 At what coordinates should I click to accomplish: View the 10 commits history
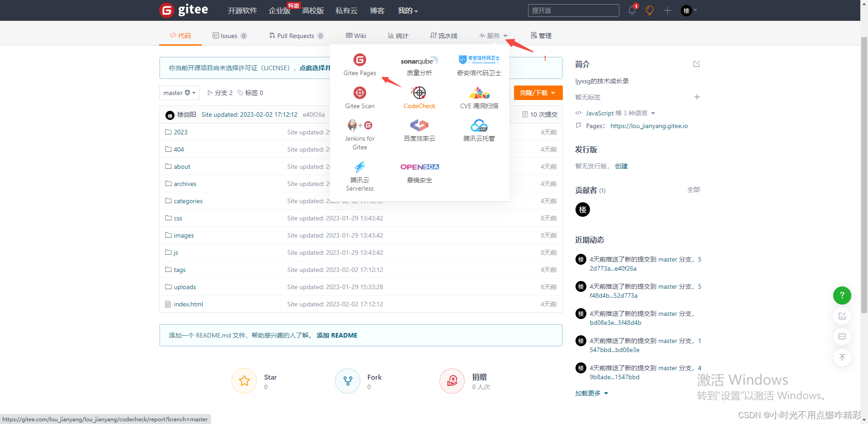[540, 114]
